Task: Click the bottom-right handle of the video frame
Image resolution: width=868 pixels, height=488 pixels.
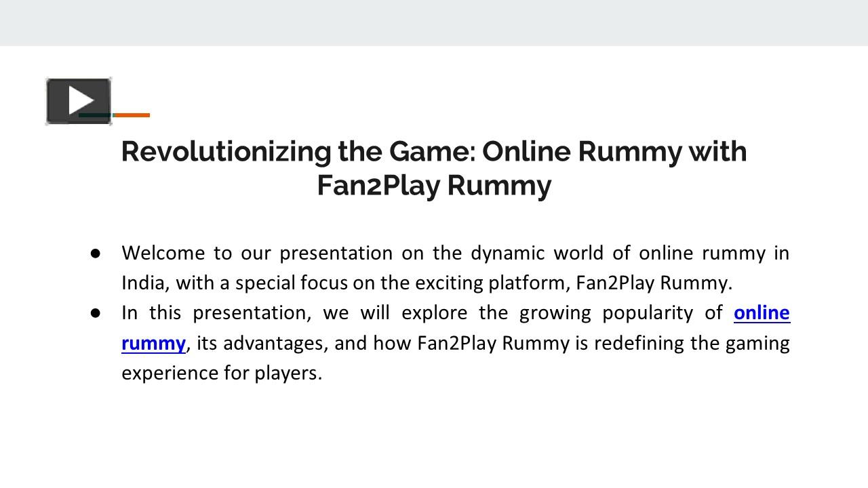Action: point(111,124)
